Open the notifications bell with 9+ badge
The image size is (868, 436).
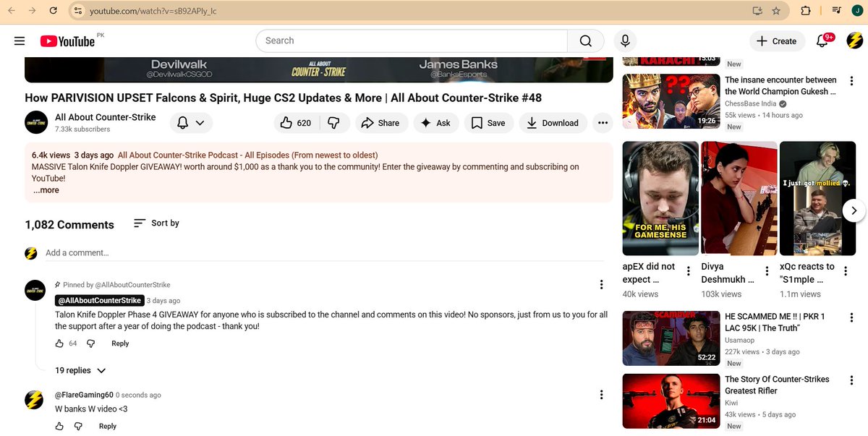point(822,41)
